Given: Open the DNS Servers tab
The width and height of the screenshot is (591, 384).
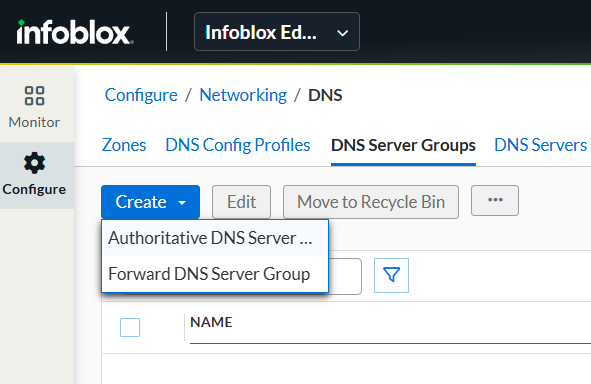Looking at the screenshot, I should pos(540,145).
